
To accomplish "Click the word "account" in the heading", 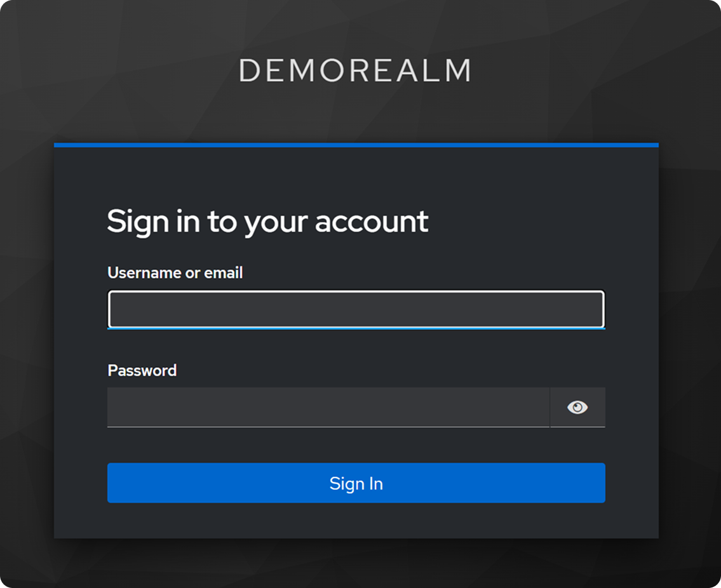I will click(x=372, y=222).
